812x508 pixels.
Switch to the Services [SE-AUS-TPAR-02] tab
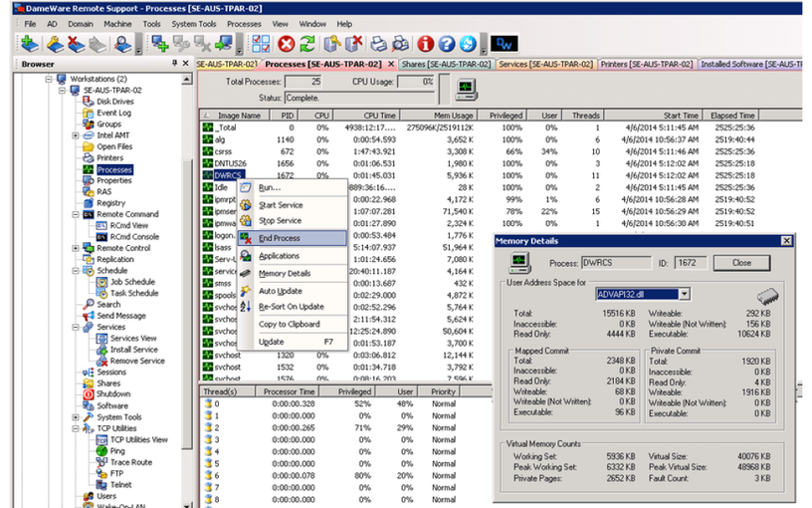coord(545,65)
